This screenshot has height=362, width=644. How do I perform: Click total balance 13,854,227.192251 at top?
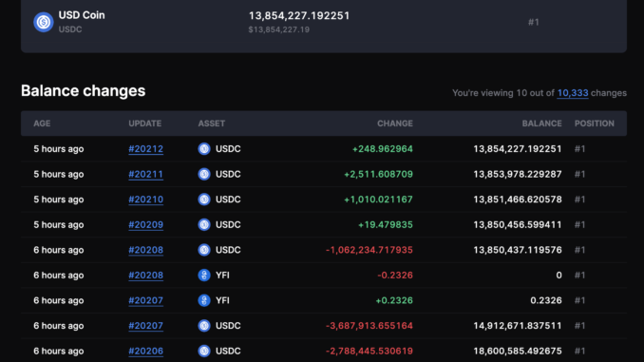(x=299, y=15)
